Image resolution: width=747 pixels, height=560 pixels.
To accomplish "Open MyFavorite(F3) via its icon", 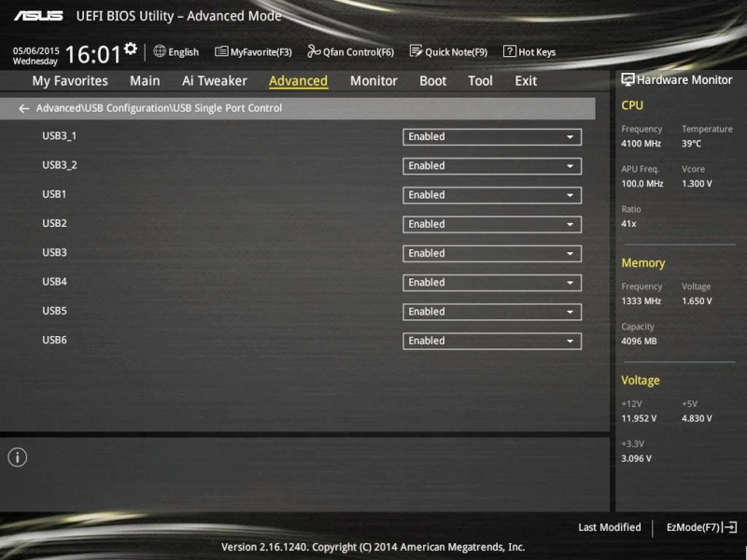I will (x=221, y=51).
